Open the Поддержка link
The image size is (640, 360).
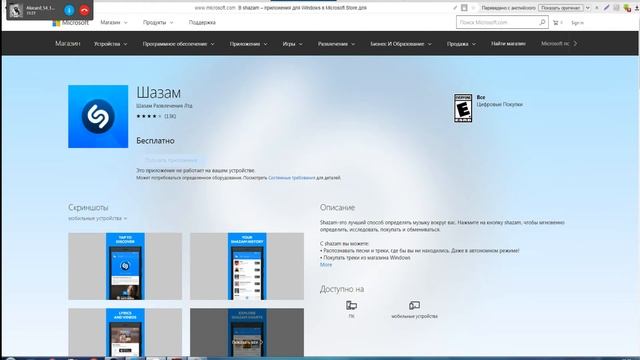(x=202, y=22)
